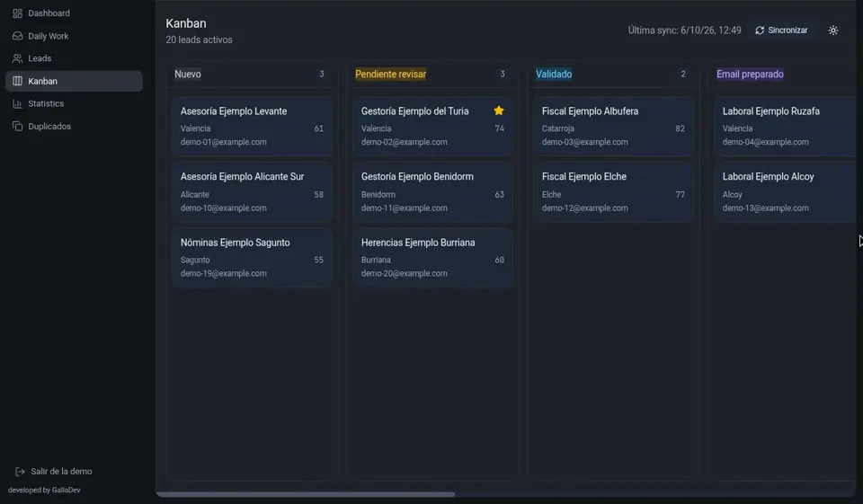Click the Email preparado column label

point(750,74)
